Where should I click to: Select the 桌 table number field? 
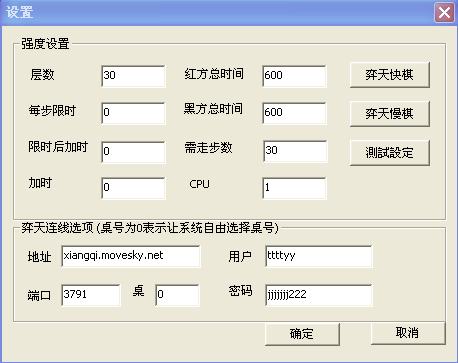[x=177, y=295]
